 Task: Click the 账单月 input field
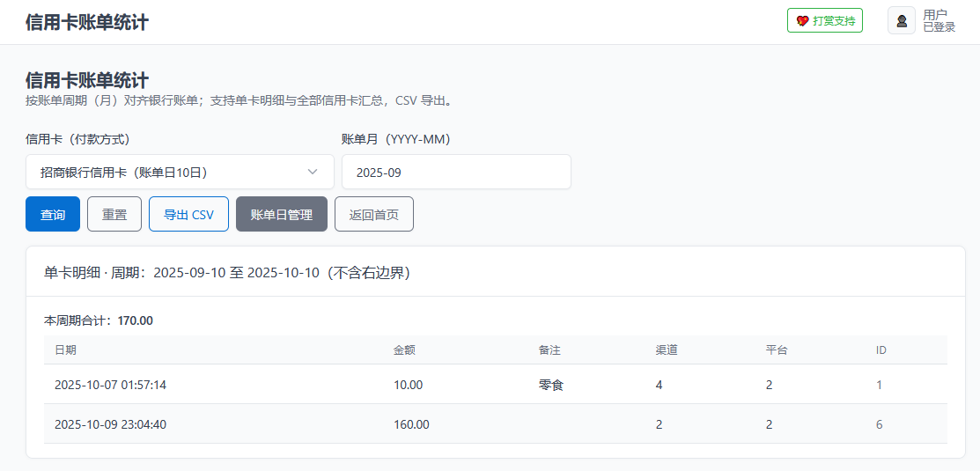pos(456,172)
